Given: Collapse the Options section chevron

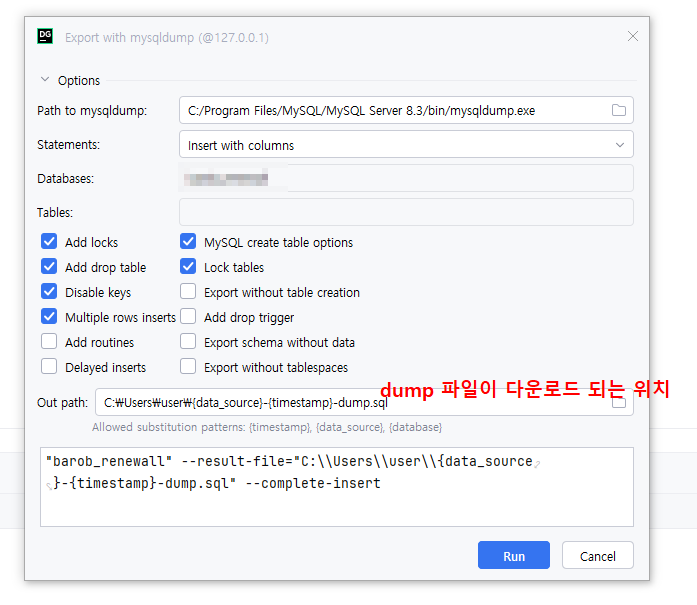Looking at the screenshot, I should [x=45, y=80].
